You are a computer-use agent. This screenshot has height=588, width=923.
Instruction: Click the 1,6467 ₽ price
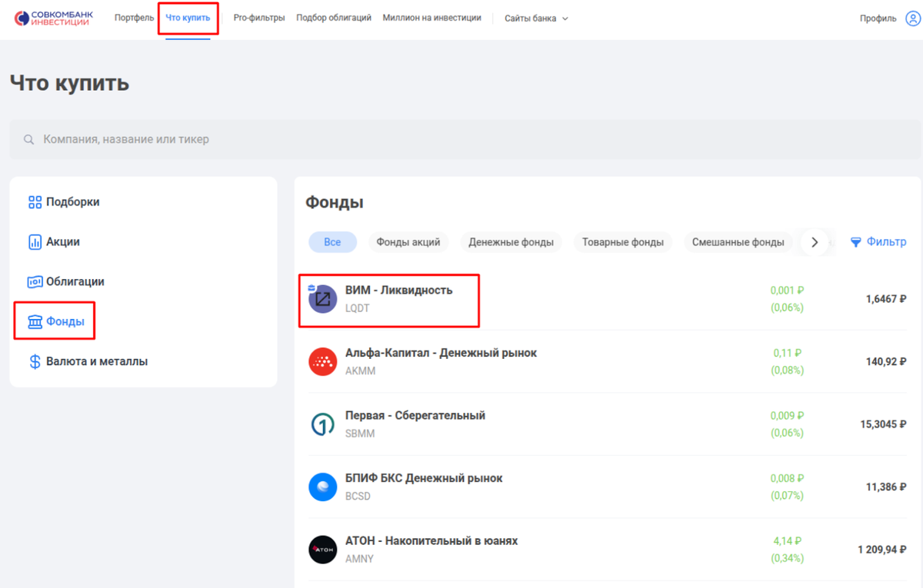(x=886, y=299)
